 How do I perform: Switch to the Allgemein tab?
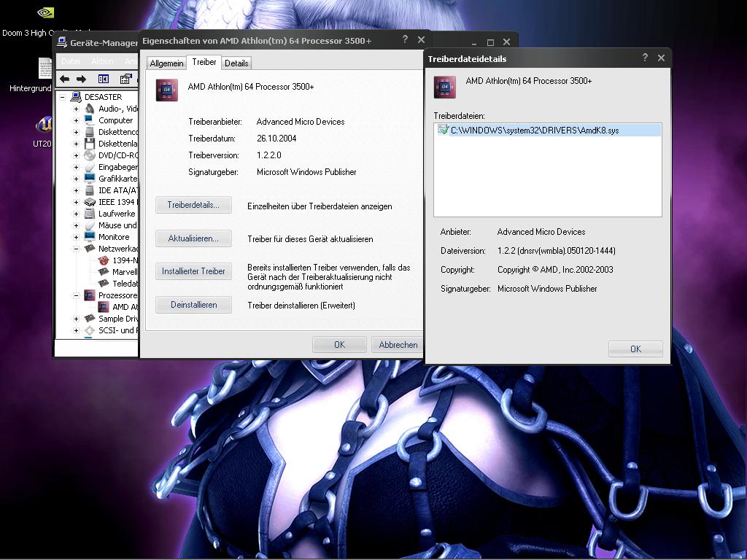pyautogui.click(x=166, y=63)
